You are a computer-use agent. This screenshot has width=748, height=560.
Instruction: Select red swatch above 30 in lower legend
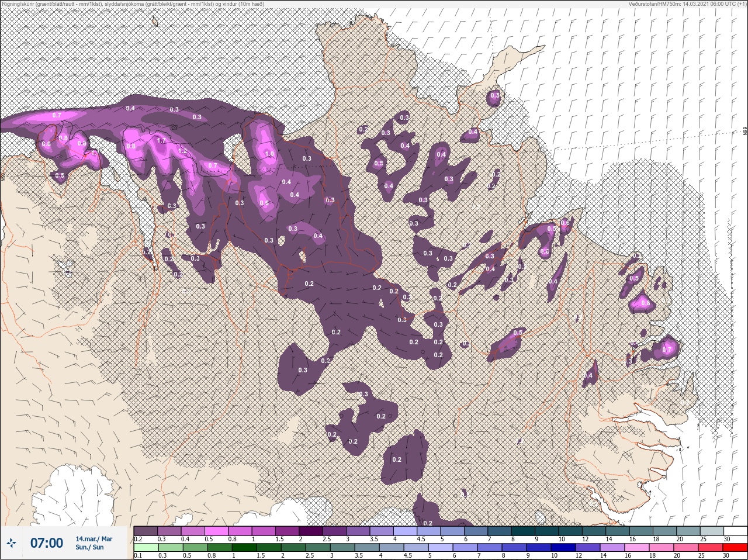tap(735, 548)
